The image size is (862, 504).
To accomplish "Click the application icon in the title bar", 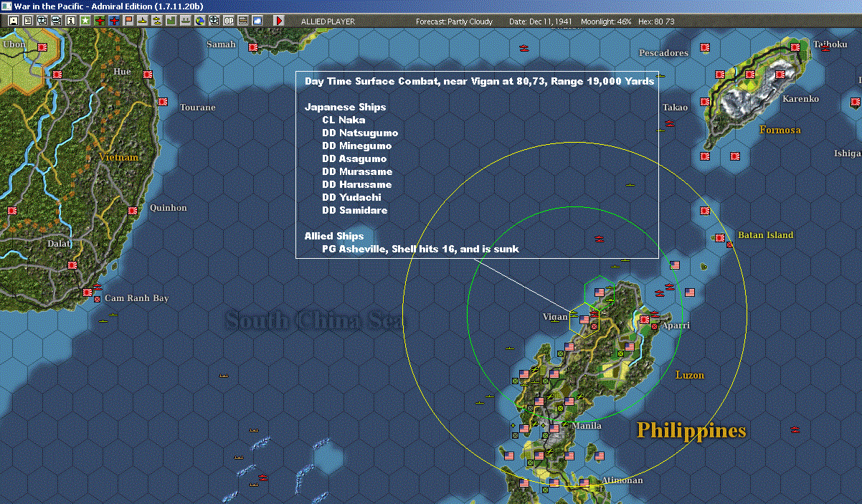I will 6,6.
